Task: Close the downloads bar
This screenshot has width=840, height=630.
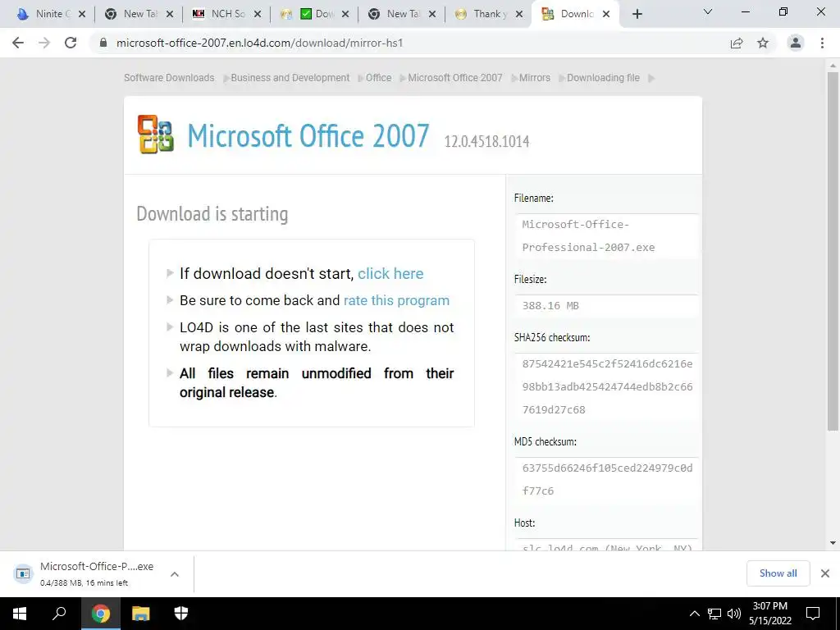Action: (x=825, y=573)
